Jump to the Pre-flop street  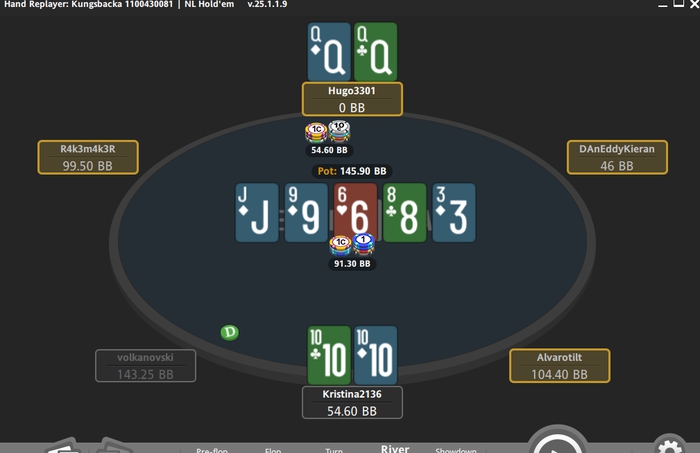[x=212, y=450]
